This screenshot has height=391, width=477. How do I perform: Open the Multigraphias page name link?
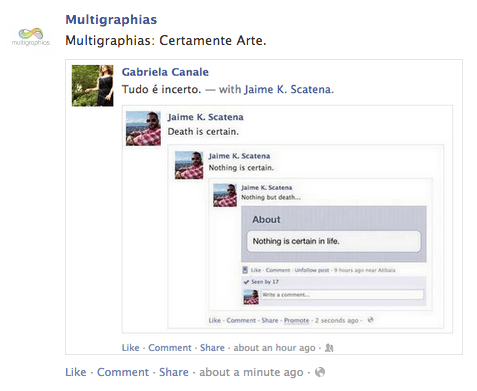(111, 20)
